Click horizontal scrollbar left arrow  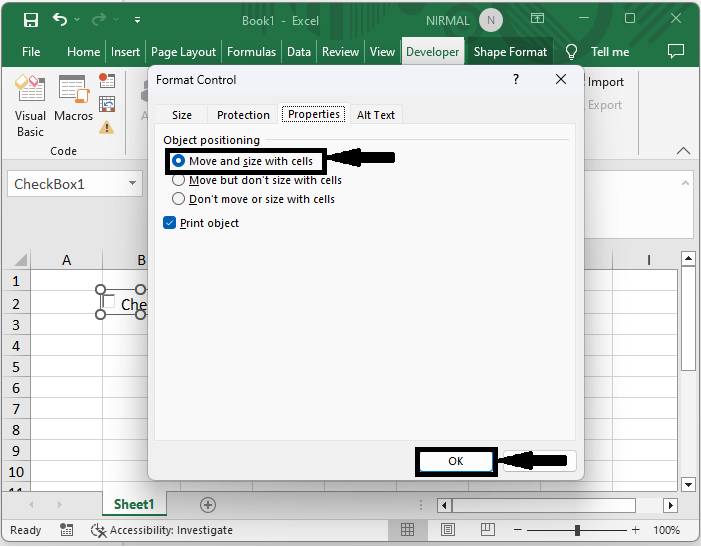click(x=444, y=506)
